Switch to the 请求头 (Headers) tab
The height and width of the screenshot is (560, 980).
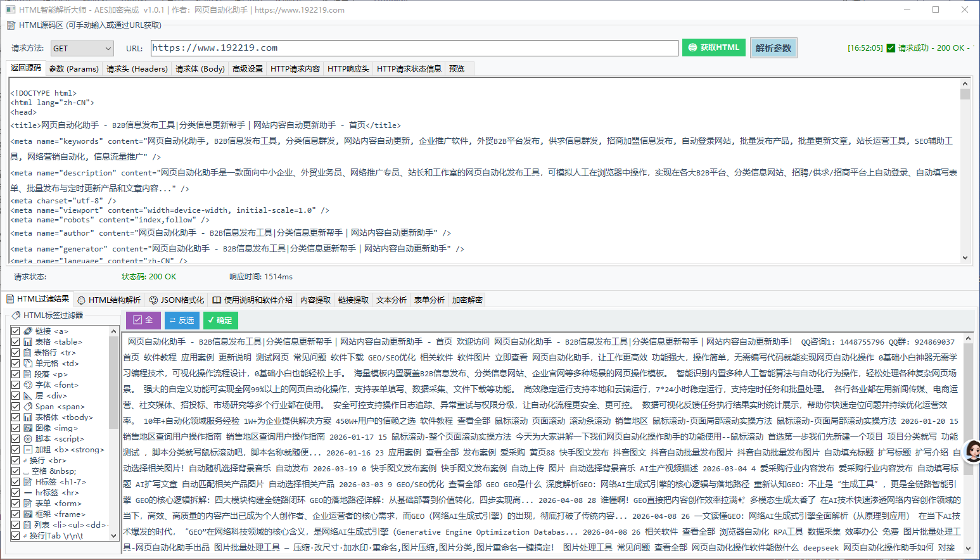click(x=137, y=68)
